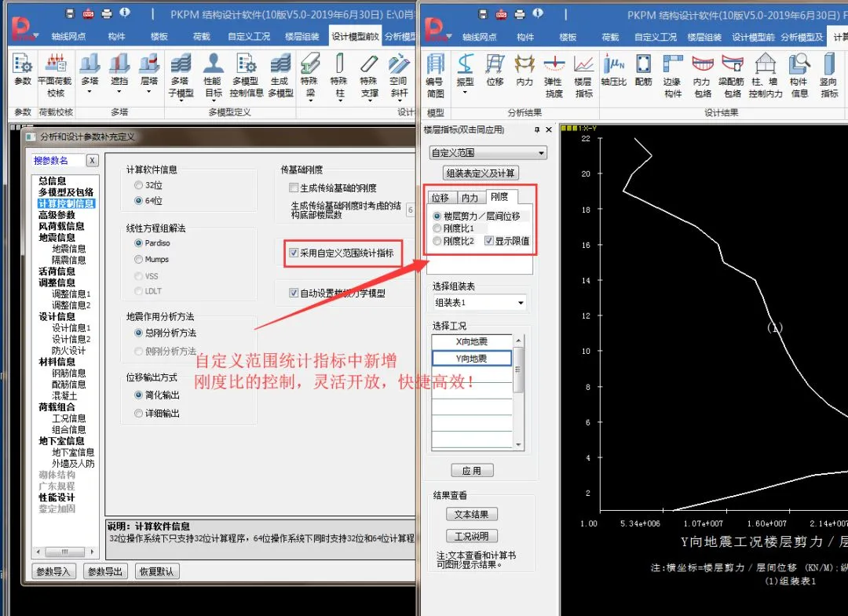This screenshot has height=616, width=848.
Task: Select 刚度比1 radio option
Action: (437, 228)
